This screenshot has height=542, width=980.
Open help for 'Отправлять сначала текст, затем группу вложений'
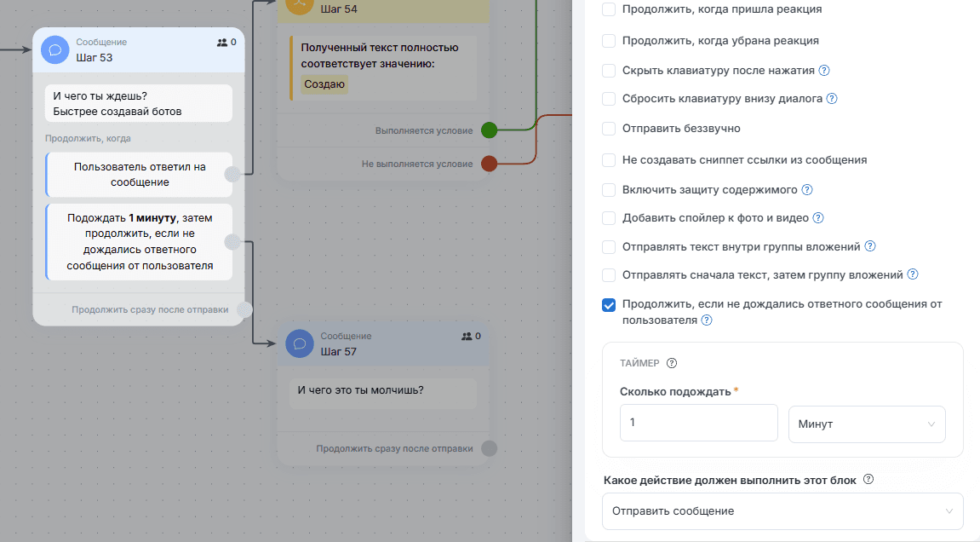[x=913, y=274]
